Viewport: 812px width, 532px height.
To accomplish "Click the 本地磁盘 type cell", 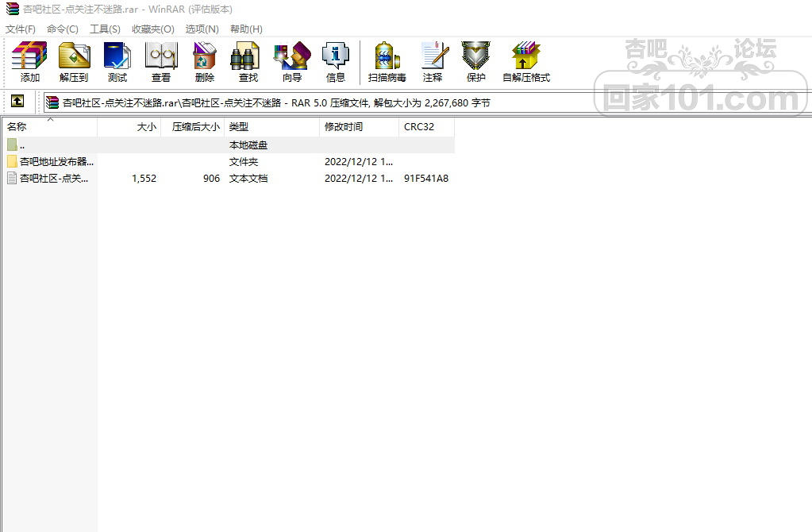I will click(248, 145).
